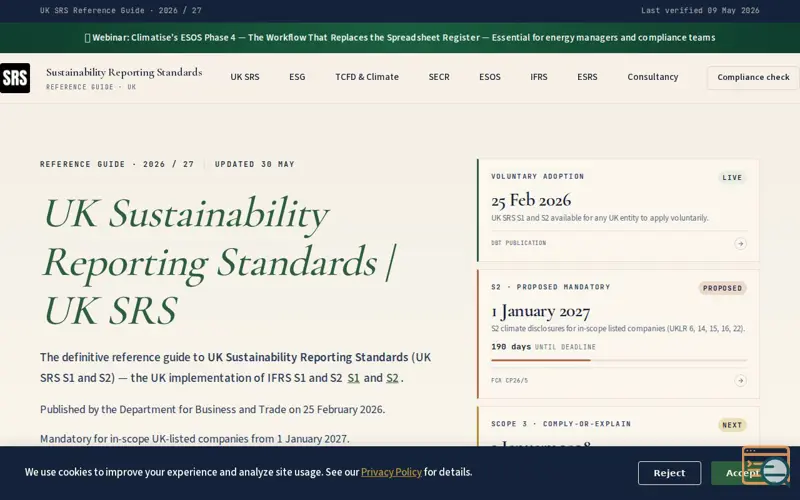Screen dimensions: 800x500
Task: Open the Climatise ESOS Phase 4 webinar banner
Action: click(400, 38)
